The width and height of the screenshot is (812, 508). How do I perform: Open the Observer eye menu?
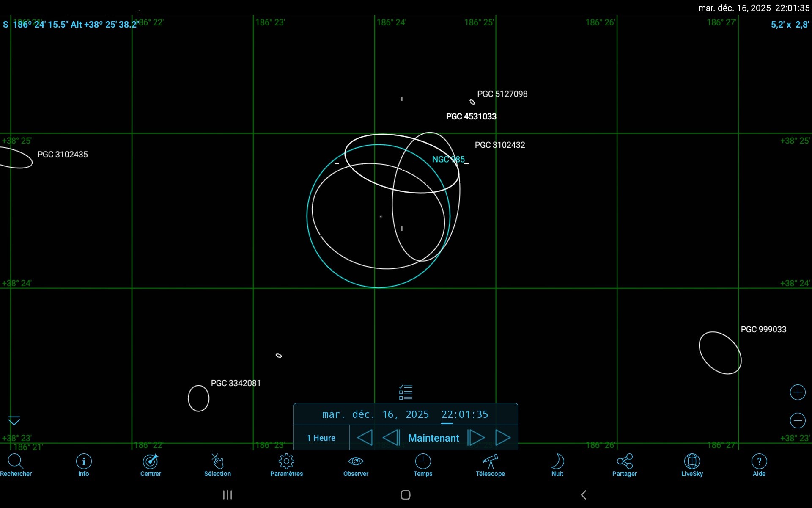pos(356,465)
